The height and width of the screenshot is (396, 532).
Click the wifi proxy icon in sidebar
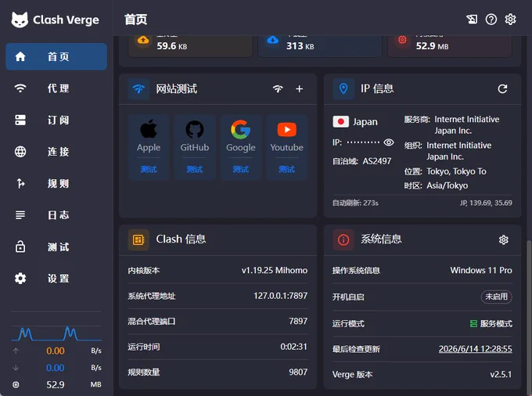point(20,88)
